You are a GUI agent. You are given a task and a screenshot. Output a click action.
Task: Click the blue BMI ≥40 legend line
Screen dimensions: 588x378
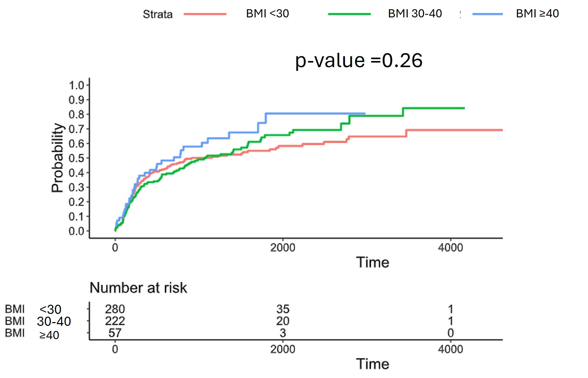tap(487, 14)
